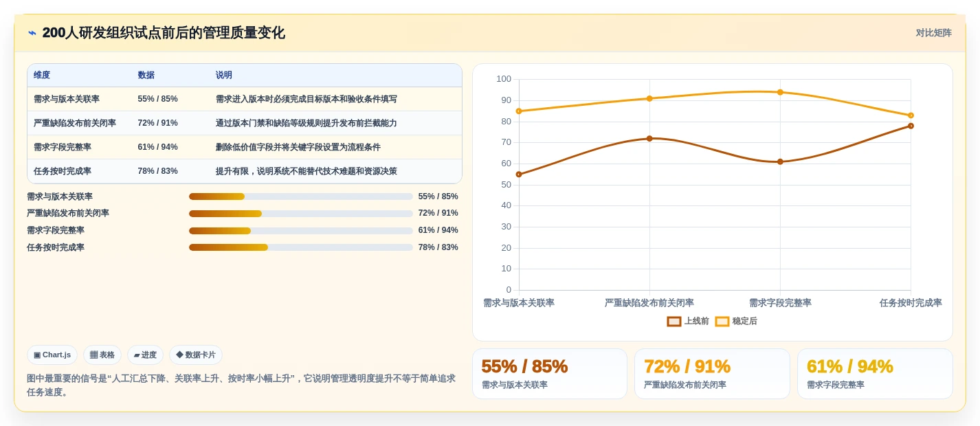Click description 需求进入版本时必须完成目标版本和验收条件填写

pos(306,99)
